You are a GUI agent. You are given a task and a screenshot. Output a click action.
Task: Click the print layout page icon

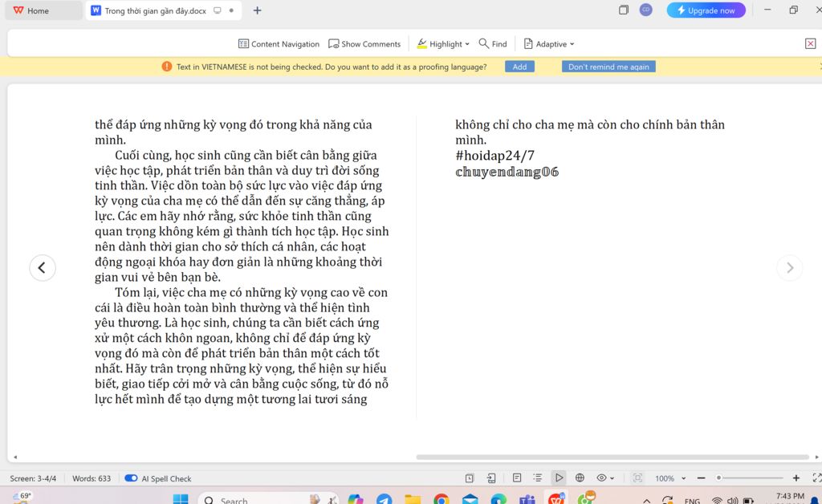click(x=517, y=478)
